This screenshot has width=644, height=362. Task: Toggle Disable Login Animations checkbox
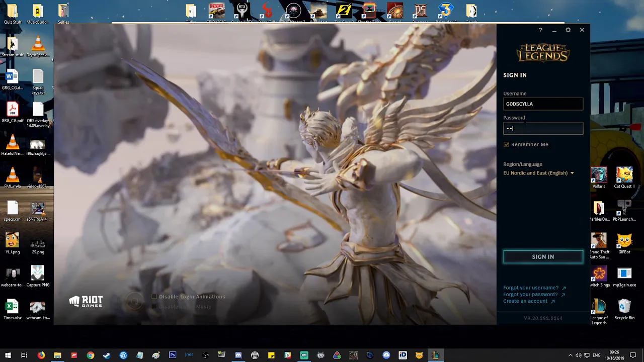(x=154, y=297)
